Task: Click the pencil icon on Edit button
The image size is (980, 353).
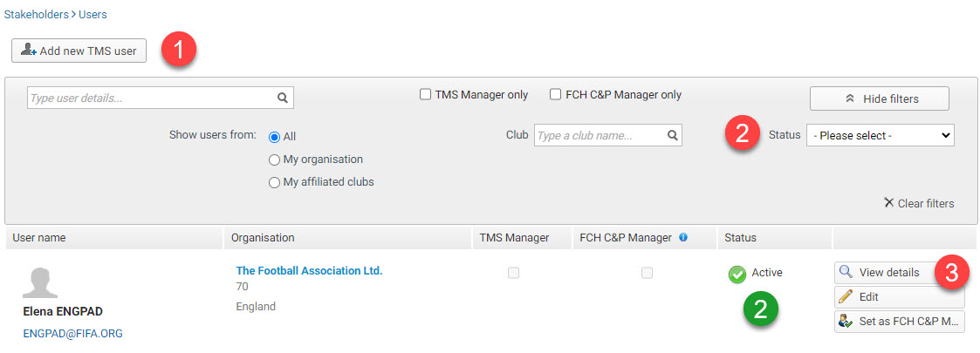Action: pyautogui.click(x=846, y=296)
